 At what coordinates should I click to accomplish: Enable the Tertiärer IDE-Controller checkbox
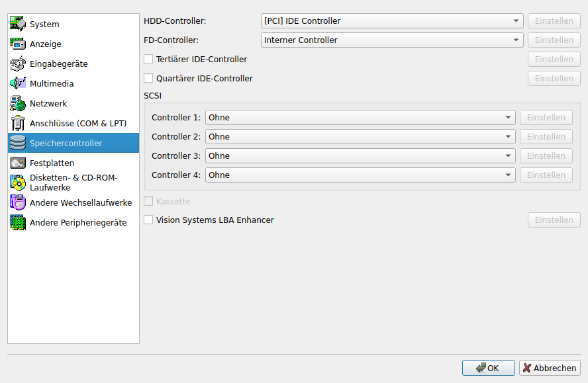click(x=148, y=60)
